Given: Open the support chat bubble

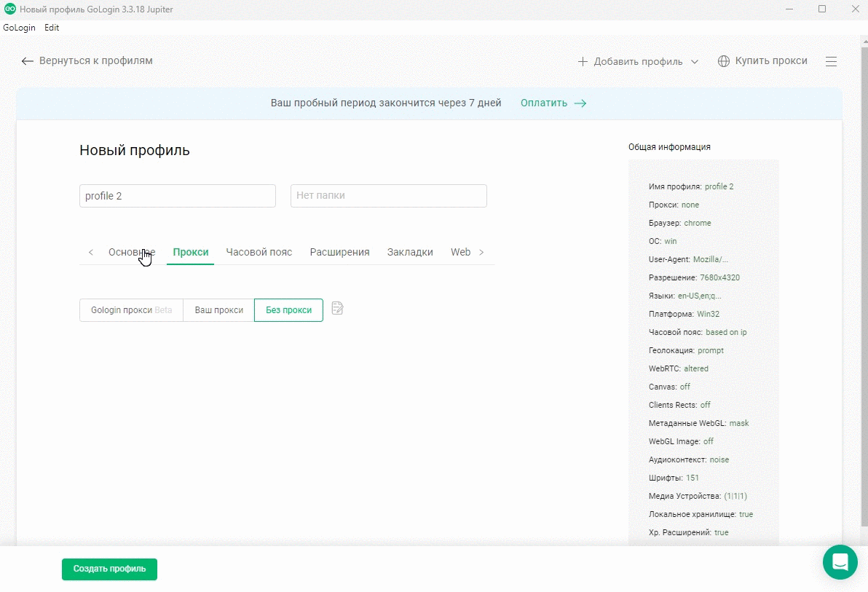Looking at the screenshot, I should click(x=840, y=562).
